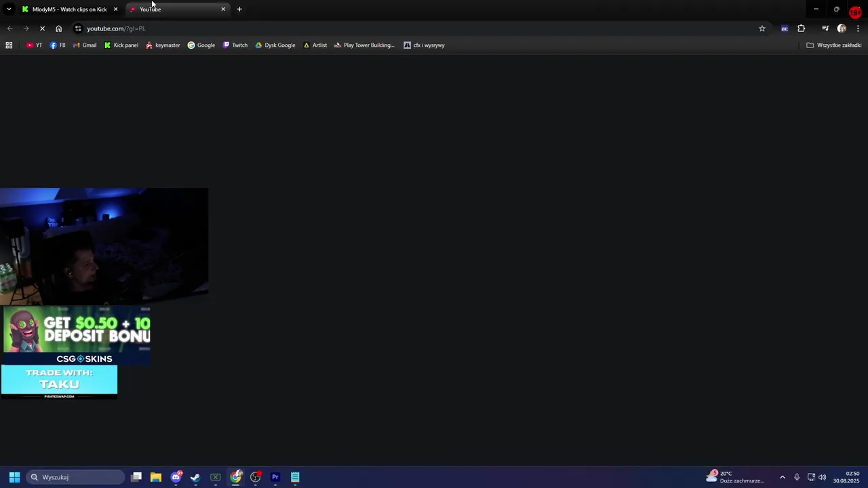
Task: View site information icon in address bar
Action: 78,28
